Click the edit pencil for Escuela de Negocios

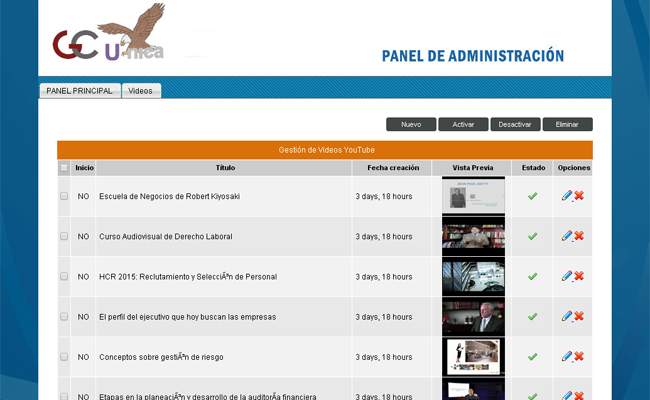pos(567,196)
